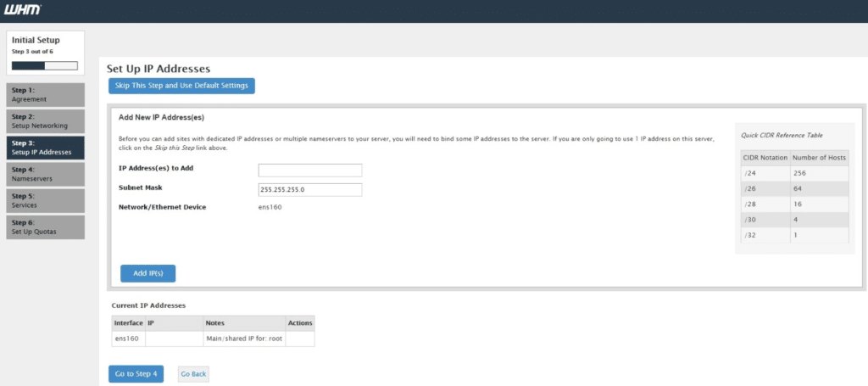Viewport: 868px width, 386px height.
Task: Select the /26 CIDR row with 64 hosts
Action: [x=793, y=188]
